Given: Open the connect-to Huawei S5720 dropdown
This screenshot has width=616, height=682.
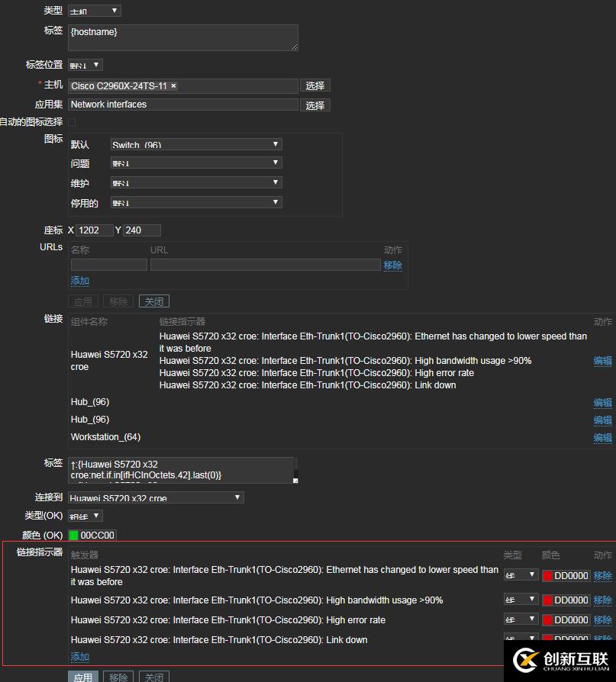Looking at the screenshot, I should click(x=156, y=497).
